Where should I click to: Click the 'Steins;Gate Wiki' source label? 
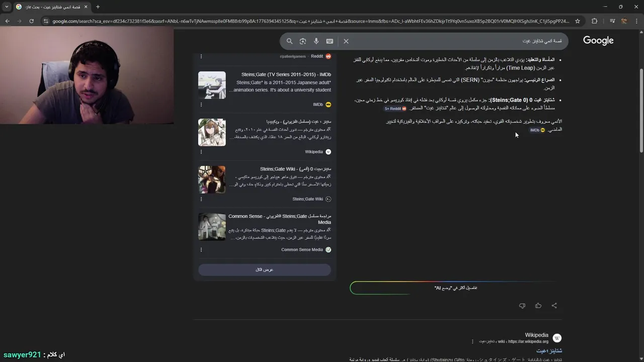(308, 199)
